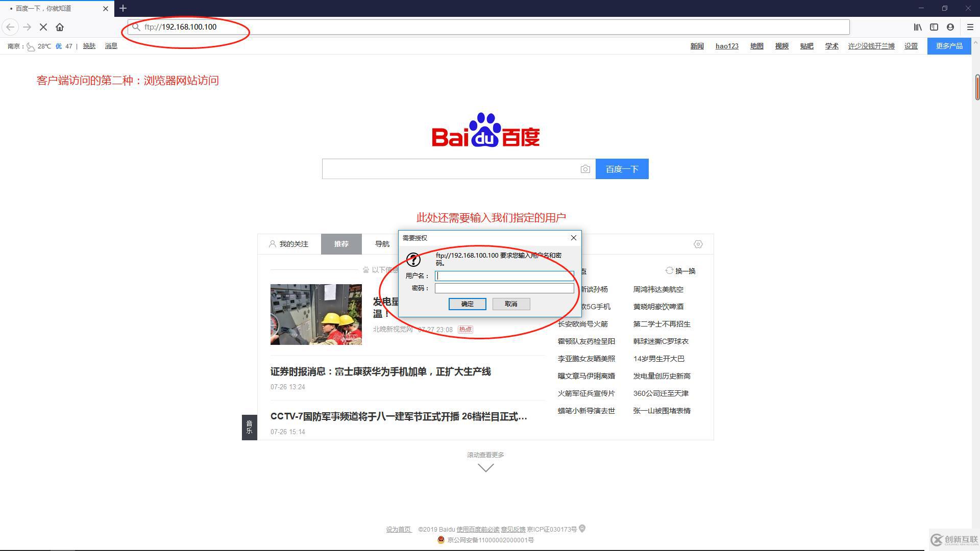Open the 证券时报消息 Foxconn headline

(380, 372)
